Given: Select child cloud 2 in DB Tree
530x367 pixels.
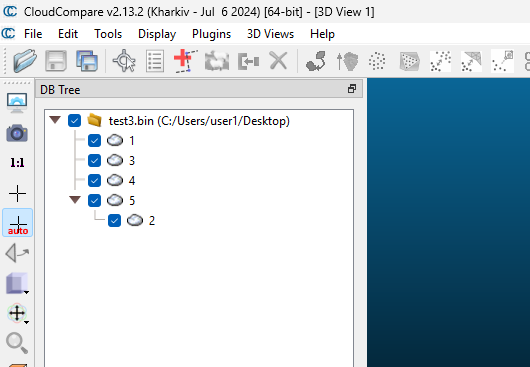Looking at the screenshot, I should pos(152,221).
